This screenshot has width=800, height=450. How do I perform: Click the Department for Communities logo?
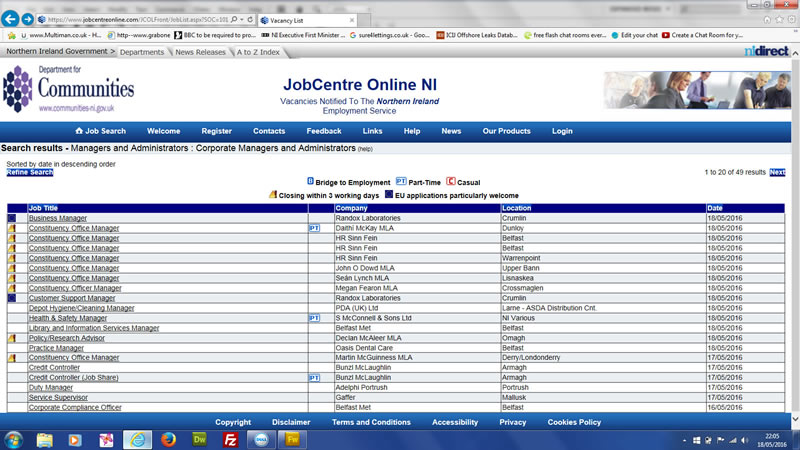[x=69, y=89]
